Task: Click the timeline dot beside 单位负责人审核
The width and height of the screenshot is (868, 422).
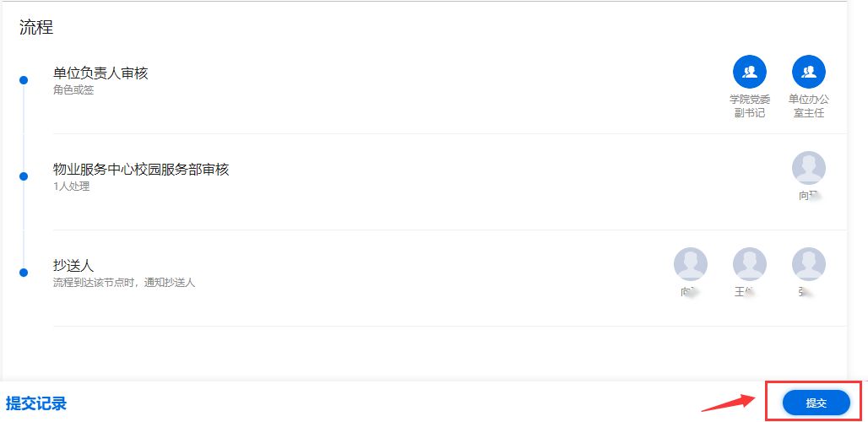Action: [x=24, y=80]
